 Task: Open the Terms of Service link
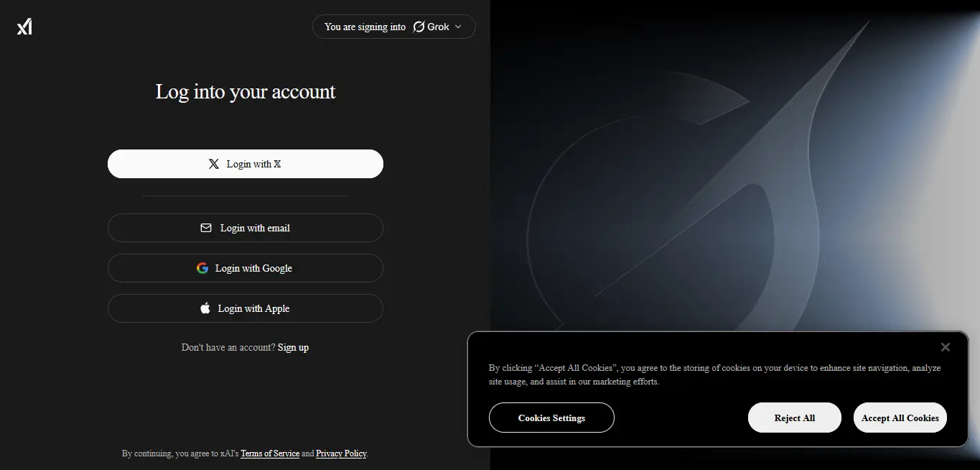[270, 453]
